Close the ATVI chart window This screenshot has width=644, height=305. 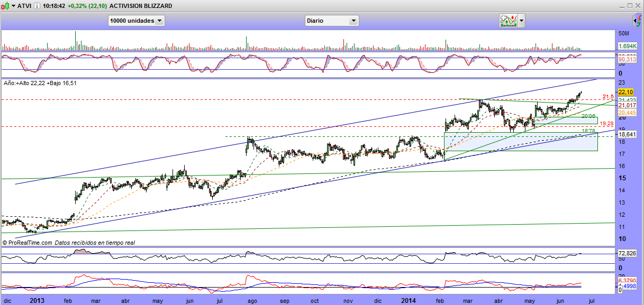638,5
